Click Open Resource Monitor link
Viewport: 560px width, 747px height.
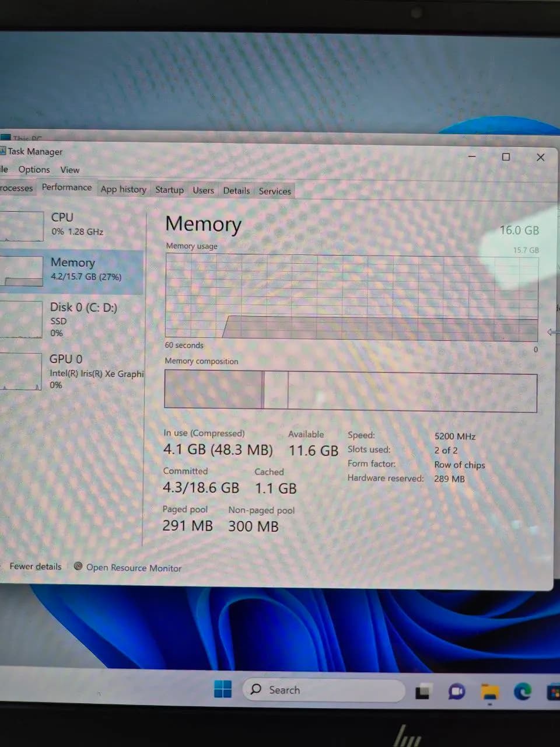(x=134, y=568)
